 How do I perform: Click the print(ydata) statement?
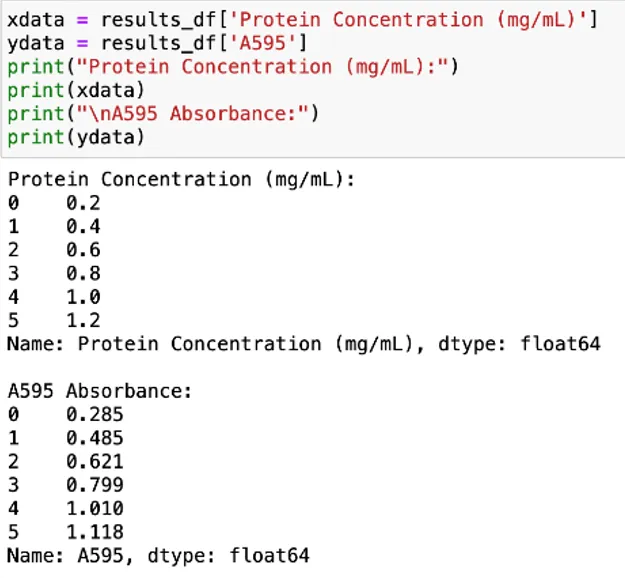click(76, 137)
